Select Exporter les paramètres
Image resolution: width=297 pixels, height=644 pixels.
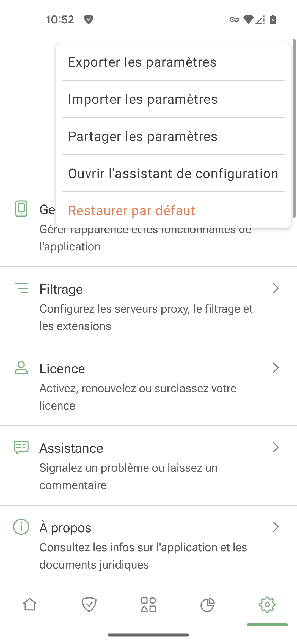click(x=142, y=62)
